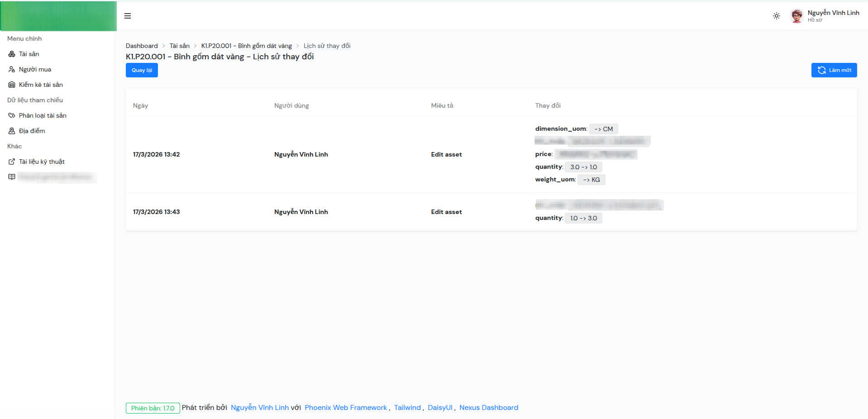
Task: Click the user avatar picture
Action: point(796,16)
